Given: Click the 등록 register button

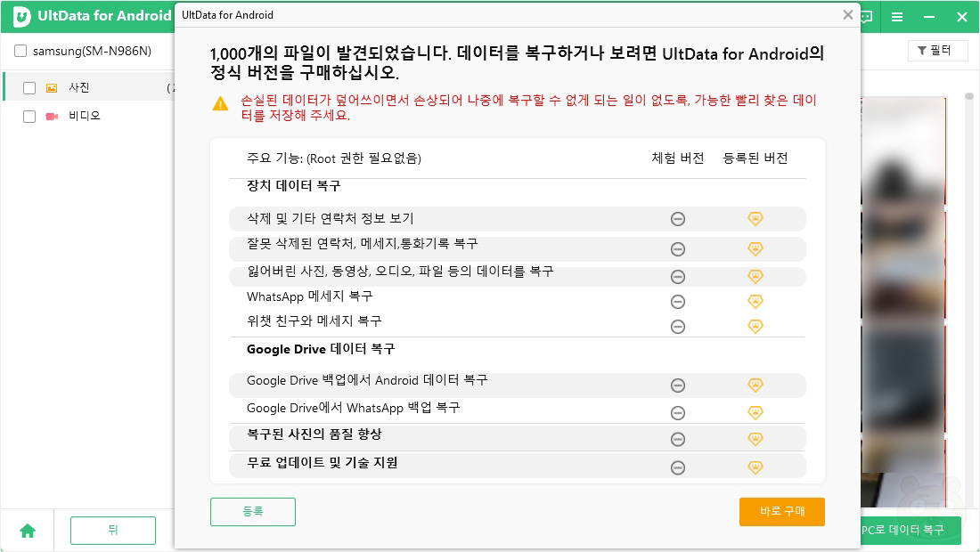Looking at the screenshot, I should 252,511.
